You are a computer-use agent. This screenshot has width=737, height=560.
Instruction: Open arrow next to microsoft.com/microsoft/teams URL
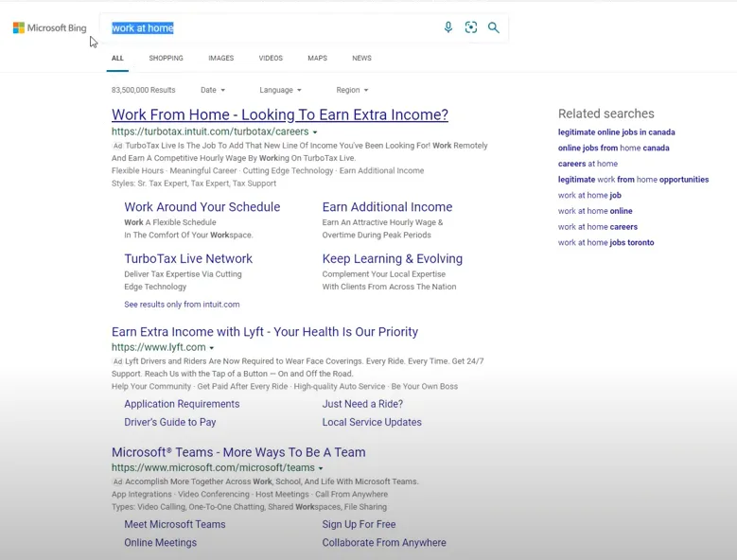click(x=321, y=468)
